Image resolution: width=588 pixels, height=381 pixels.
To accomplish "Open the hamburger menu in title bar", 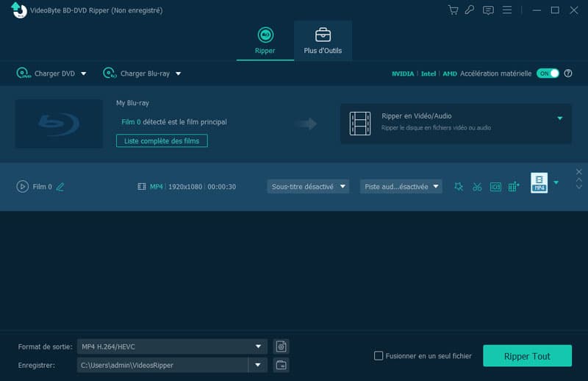I will [506, 10].
